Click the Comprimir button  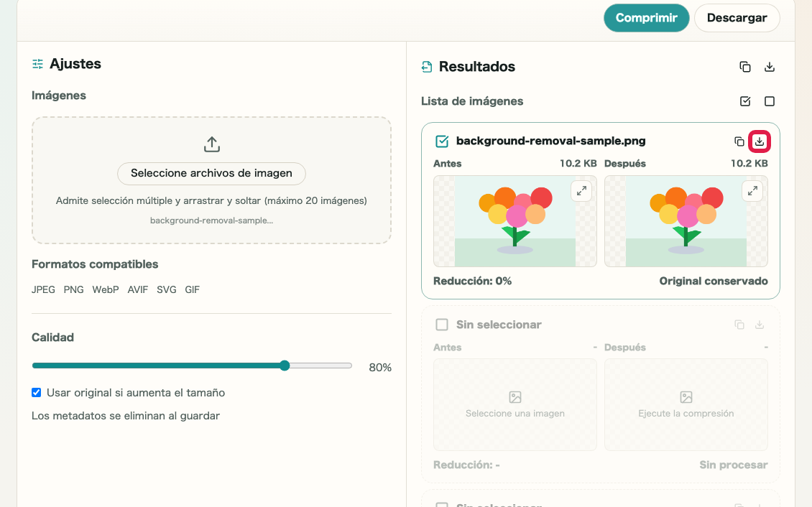tap(646, 18)
